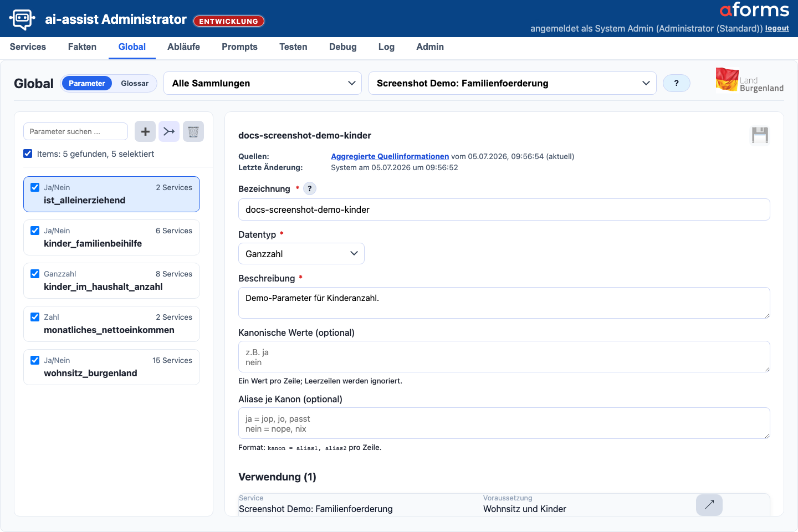Screen dimensions: 798x532
Task: Click the ai-assist robot logo icon
Action: [x=22, y=19]
